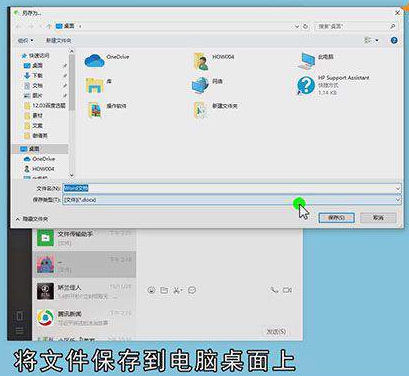Open the address bar history dropdown
Screen dimensions: 409x376
pyautogui.click(x=297, y=26)
